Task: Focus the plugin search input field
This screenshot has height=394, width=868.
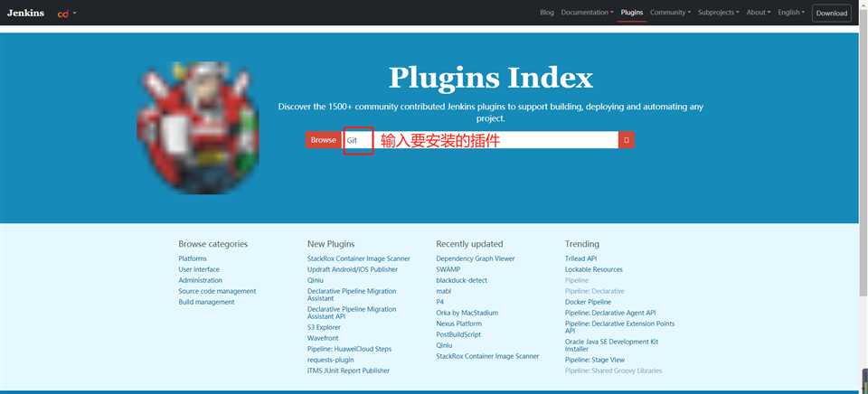Action: [480, 140]
